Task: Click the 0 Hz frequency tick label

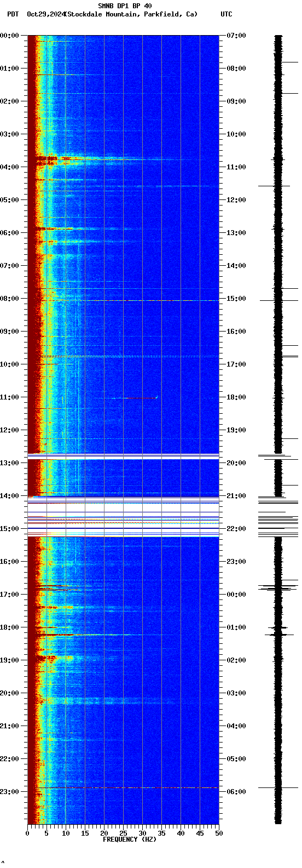Action: [27, 833]
